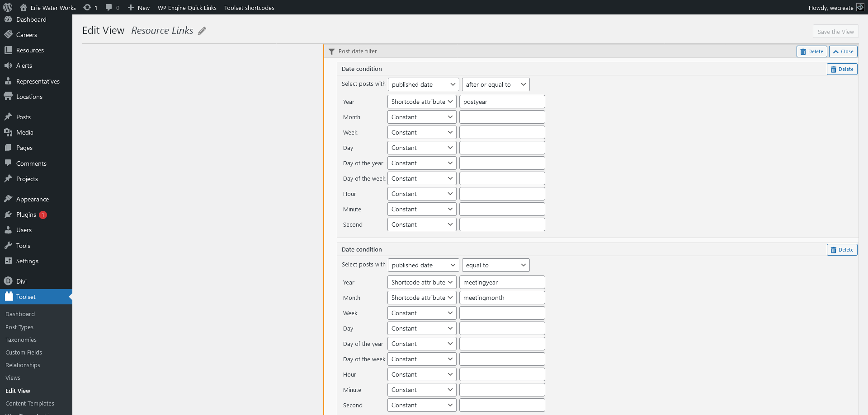Click the user avatar icon beside Howdy
The image size is (868, 415).
860,7
